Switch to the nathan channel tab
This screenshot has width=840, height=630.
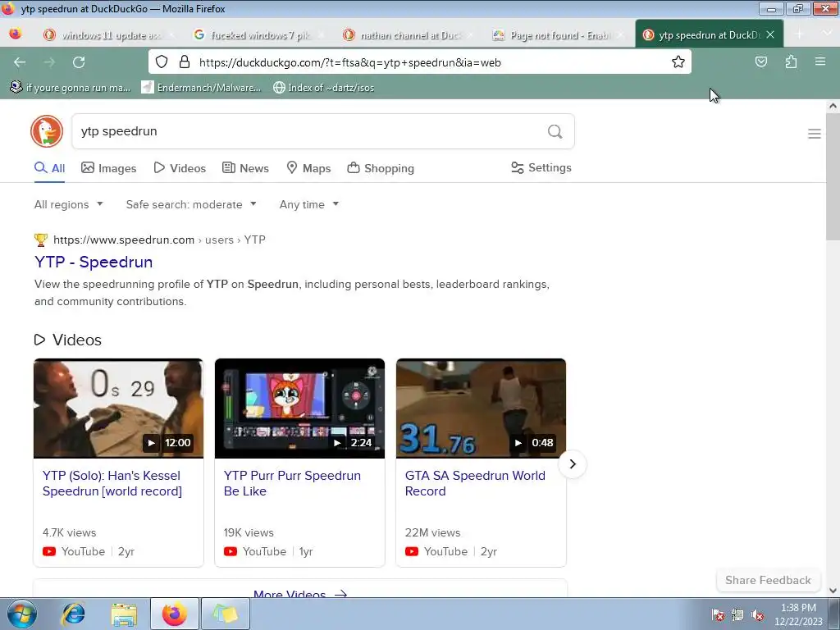[409, 34]
